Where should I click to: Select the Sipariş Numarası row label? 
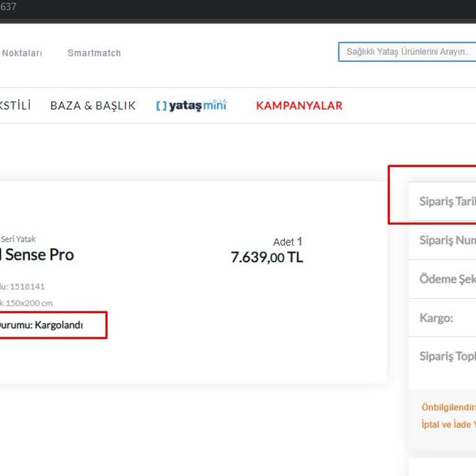[x=447, y=240]
